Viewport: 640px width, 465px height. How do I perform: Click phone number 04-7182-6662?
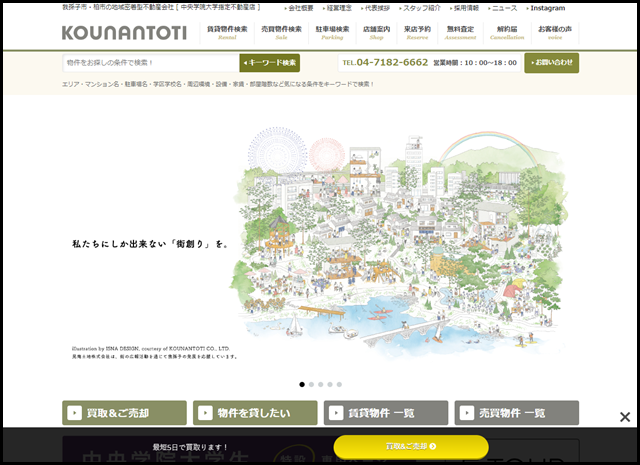tap(392, 62)
